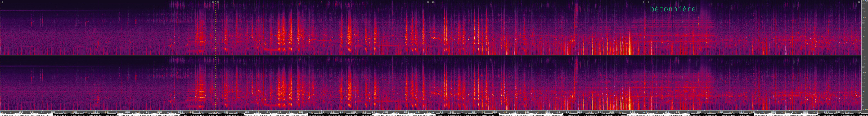Click the first clip's fade-out handle

(213, 2)
